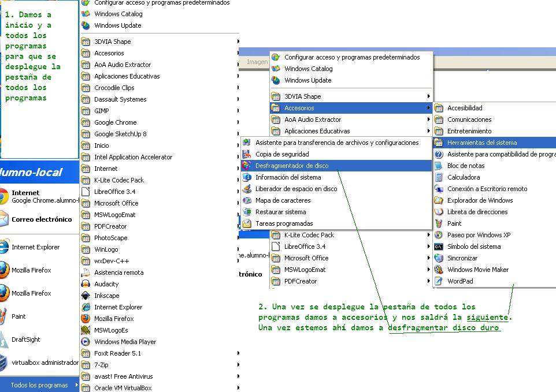The width and height of the screenshot is (556, 392).
Task: Click the Sincronizar icon
Action: coord(439,258)
